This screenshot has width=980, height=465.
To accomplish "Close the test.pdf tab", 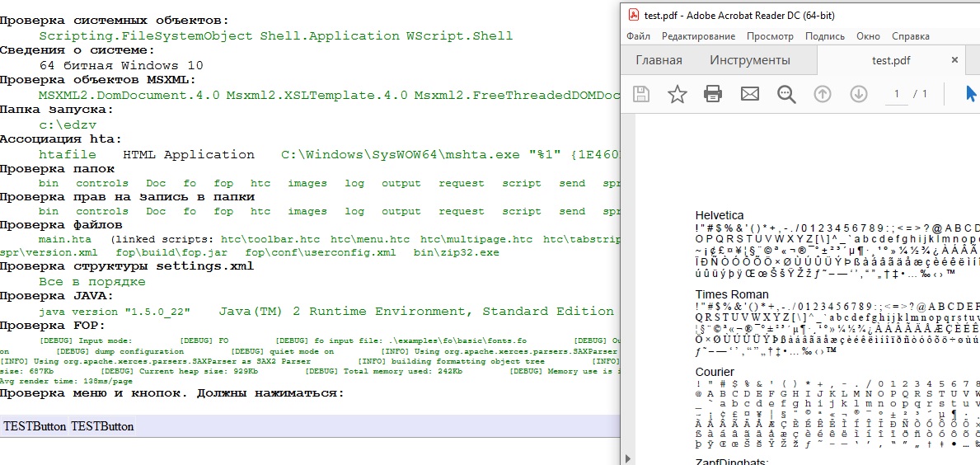I will (x=954, y=60).
